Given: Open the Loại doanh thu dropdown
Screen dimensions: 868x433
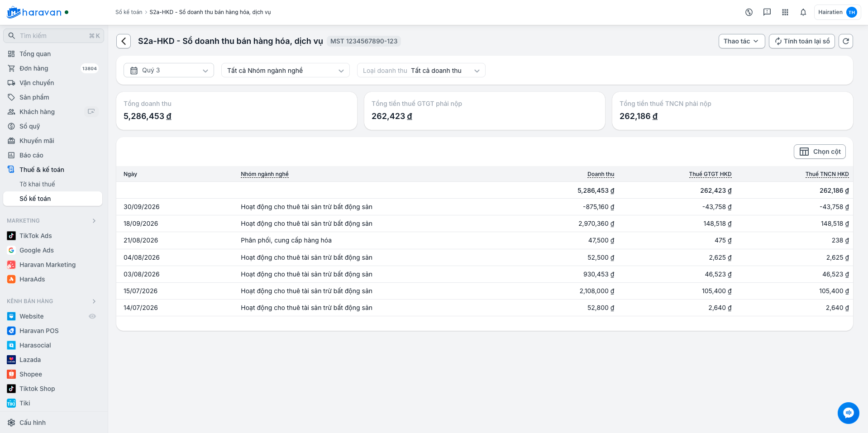Looking at the screenshot, I should 421,70.
